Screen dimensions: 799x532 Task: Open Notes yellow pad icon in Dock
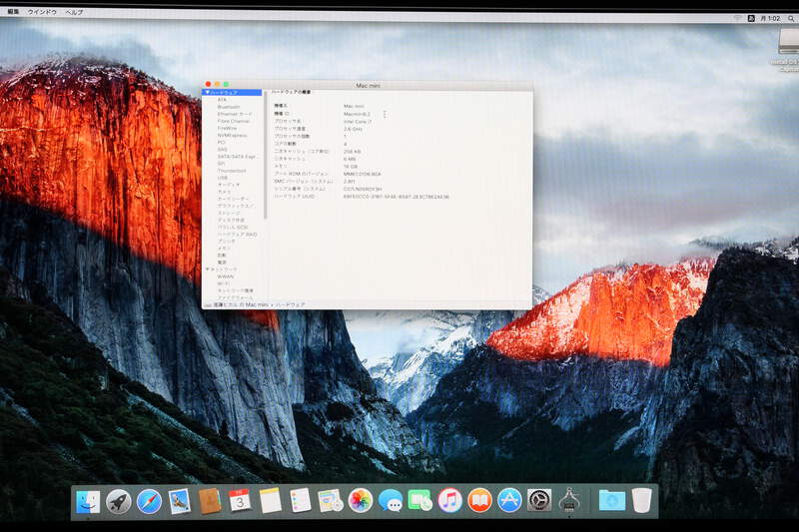[x=270, y=501]
